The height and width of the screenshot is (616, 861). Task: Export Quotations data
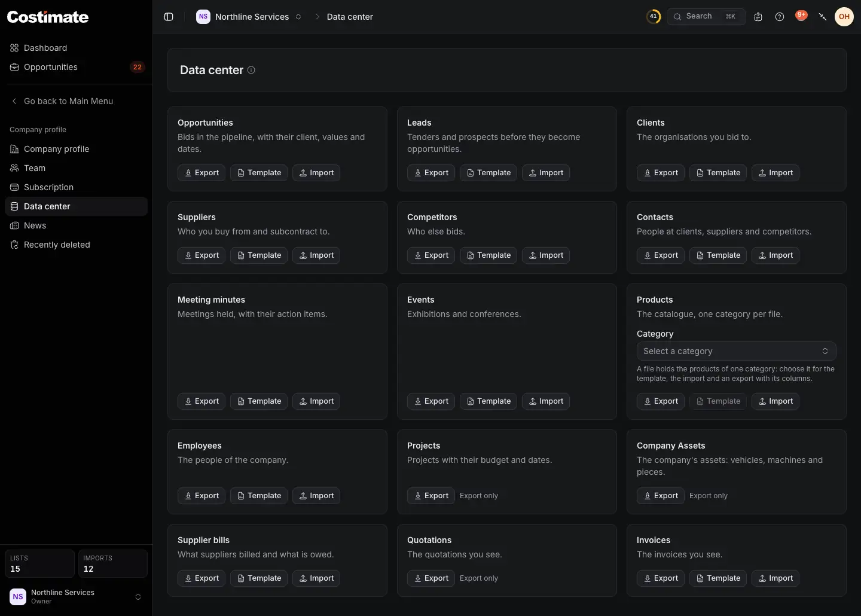[431, 578]
